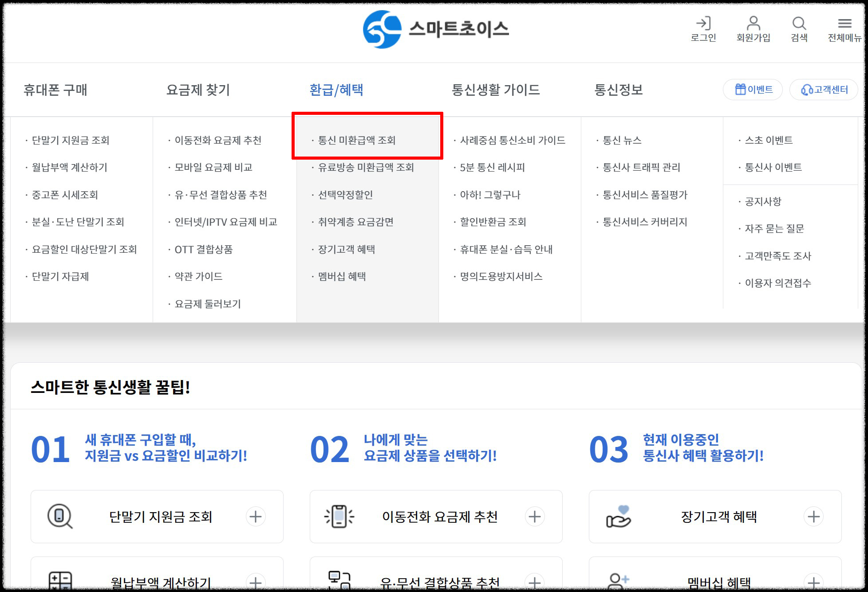Open the 전체메뉴 hamburger icon
The image size is (868, 592).
[x=844, y=23]
